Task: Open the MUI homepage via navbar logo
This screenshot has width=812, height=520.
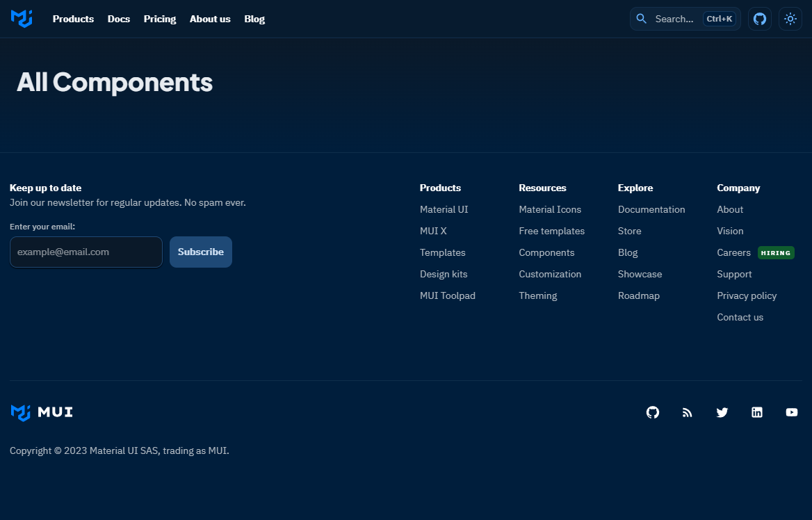Action: point(21,19)
